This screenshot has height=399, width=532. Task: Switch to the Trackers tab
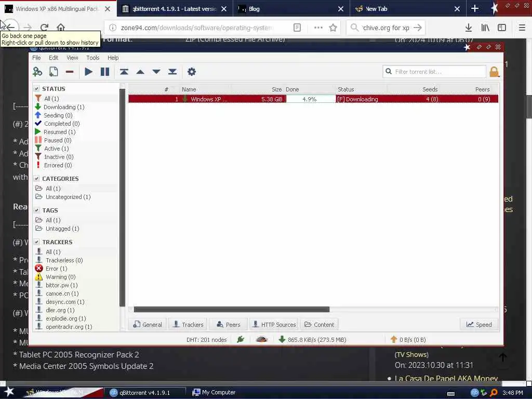tap(188, 324)
